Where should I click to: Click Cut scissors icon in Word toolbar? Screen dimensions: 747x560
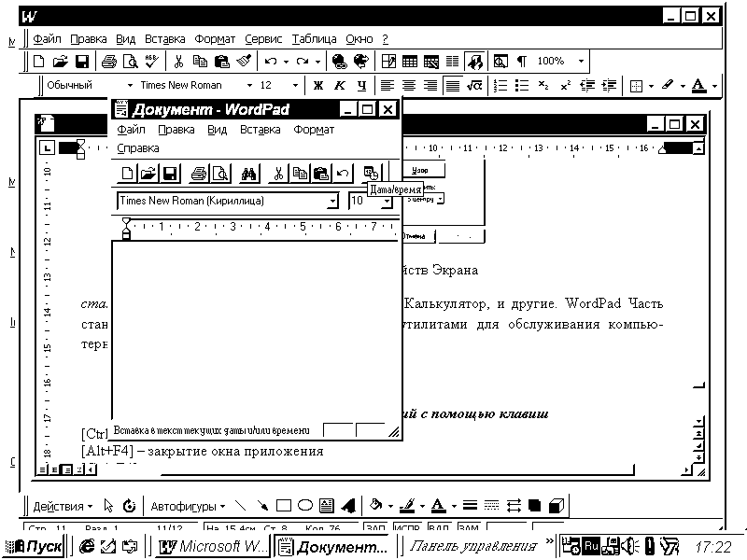tap(178, 61)
